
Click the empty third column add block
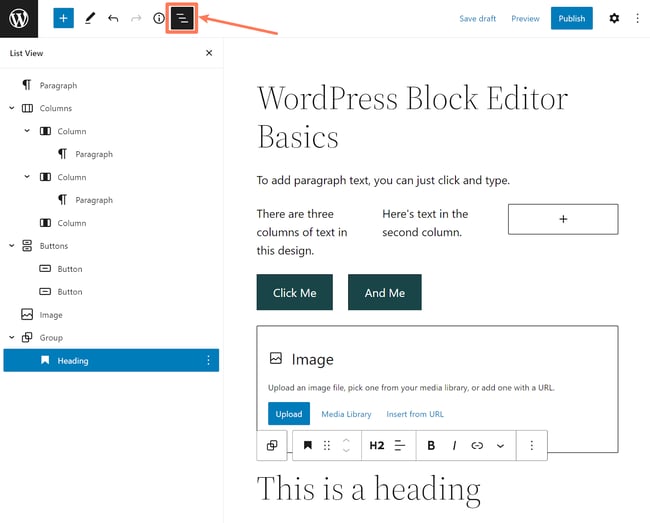tap(563, 219)
